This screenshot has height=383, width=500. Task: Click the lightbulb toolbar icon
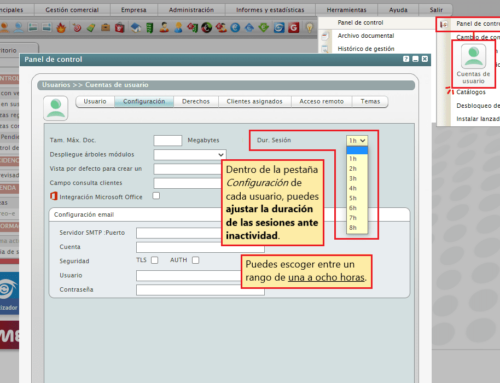click(x=310, y=27)
